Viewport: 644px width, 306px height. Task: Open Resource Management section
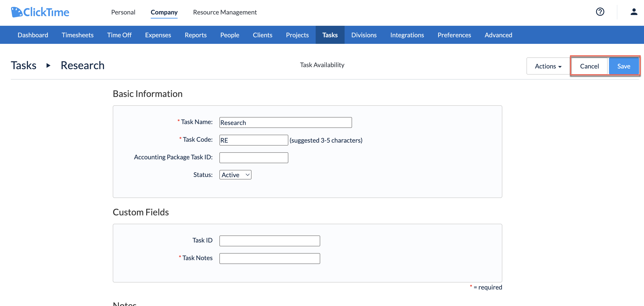pyautogui.click(x=225, y=12)
